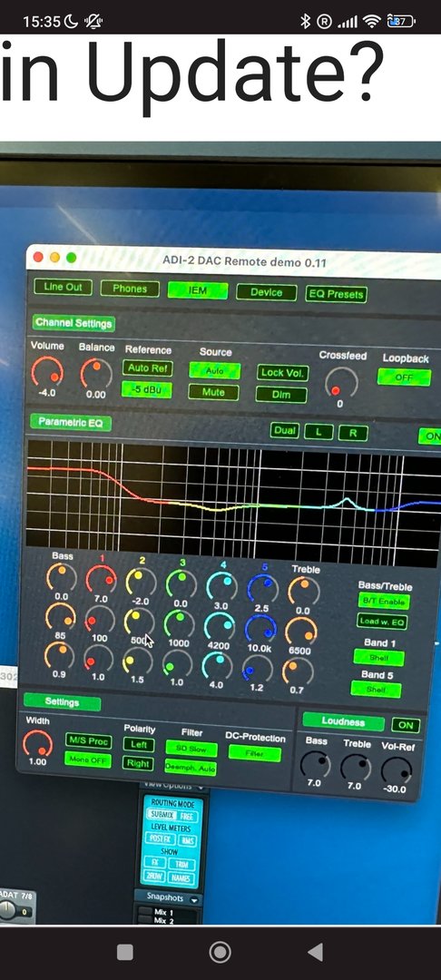Toggle the Mute button
441x980 pixels.
(x=213, y=393)
